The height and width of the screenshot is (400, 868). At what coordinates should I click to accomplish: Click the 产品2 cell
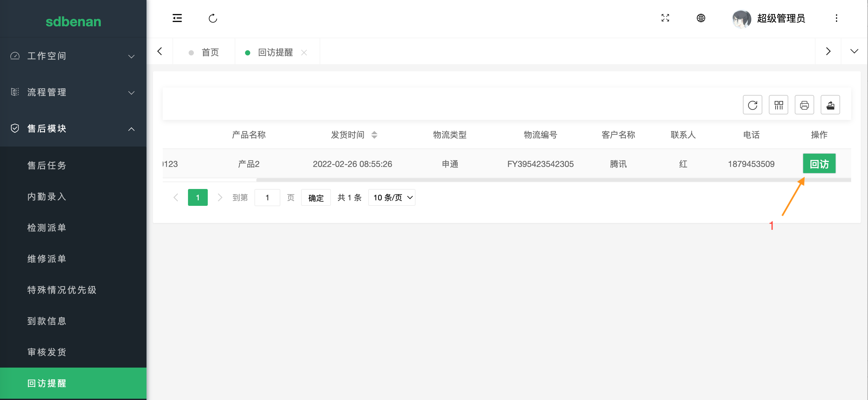pyautogui.click(x=249, y=164)
